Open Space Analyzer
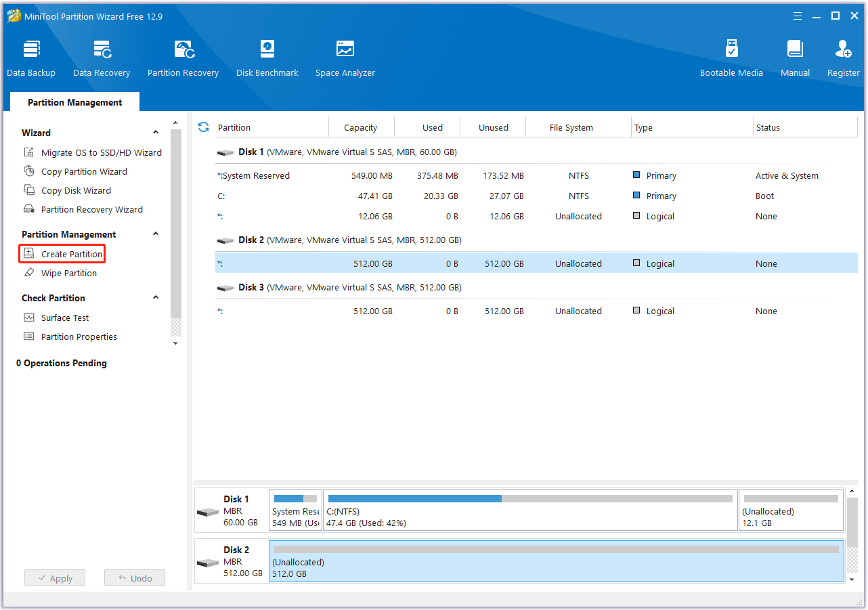This screenshot has width=868, height=610. coord(345,59)
